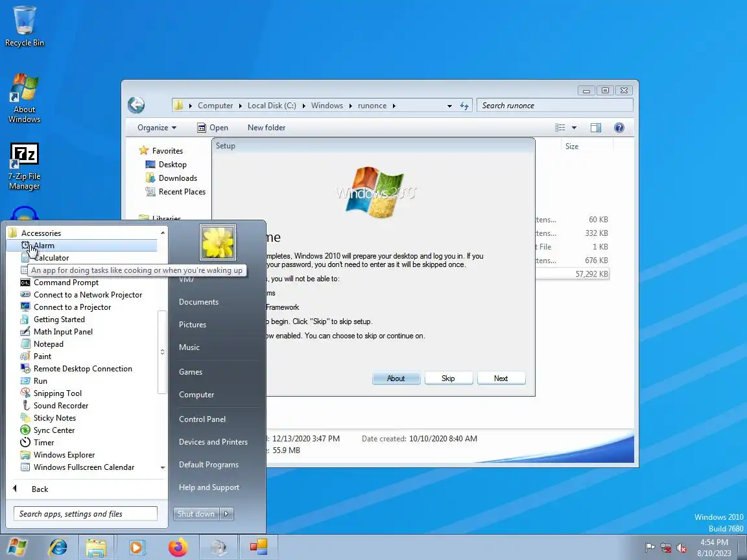Open Sound Recorder
Image resolution: width=747 pixels, height=560 pixels.
pos(82,406)
